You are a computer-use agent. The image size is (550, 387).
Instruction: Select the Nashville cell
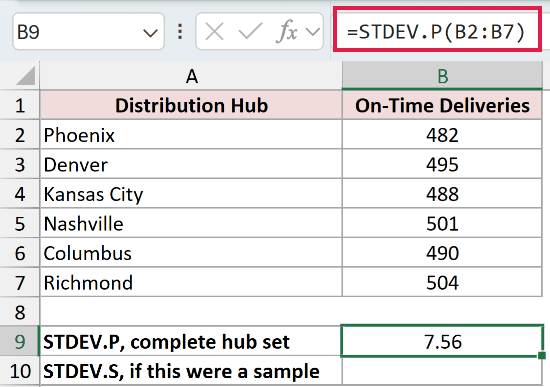point(191,223)
